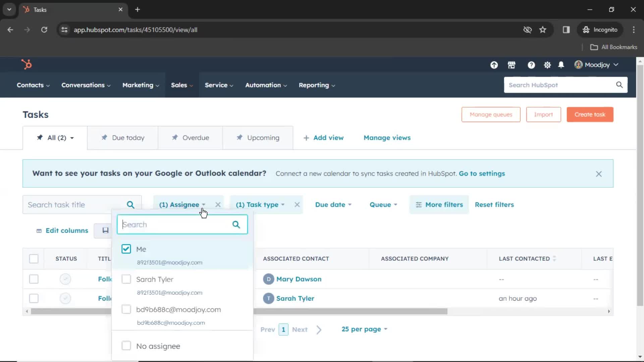Click Reset filters button
Viewport: 644px width, 362px height.
494,204
